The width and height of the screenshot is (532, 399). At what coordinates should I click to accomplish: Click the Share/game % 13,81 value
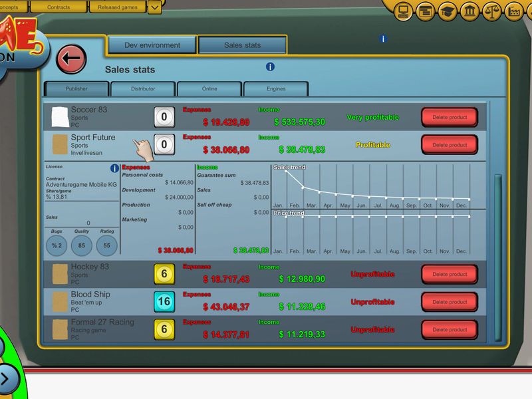tap(57, 197)
